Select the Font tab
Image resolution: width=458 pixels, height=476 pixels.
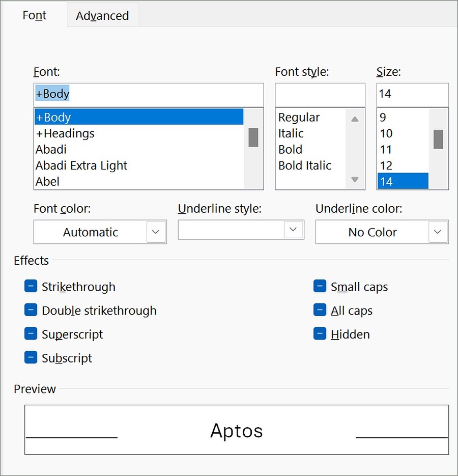(x=34, y=15)
